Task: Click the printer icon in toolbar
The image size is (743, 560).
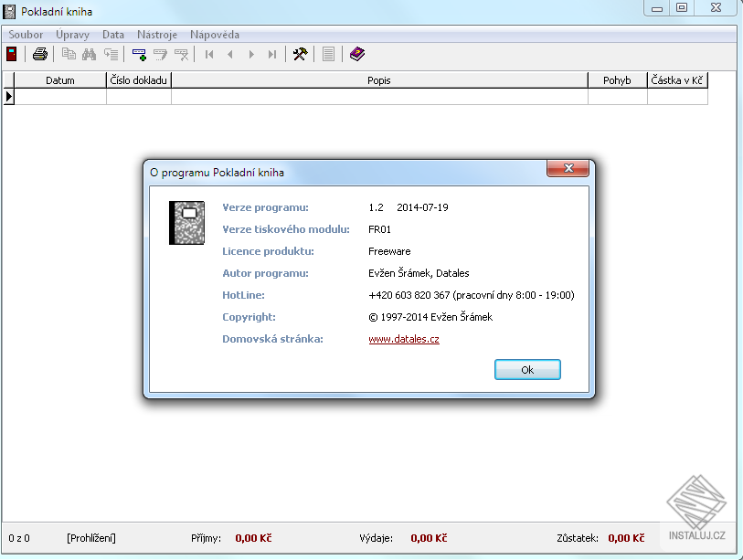Action: pos(40,54)
